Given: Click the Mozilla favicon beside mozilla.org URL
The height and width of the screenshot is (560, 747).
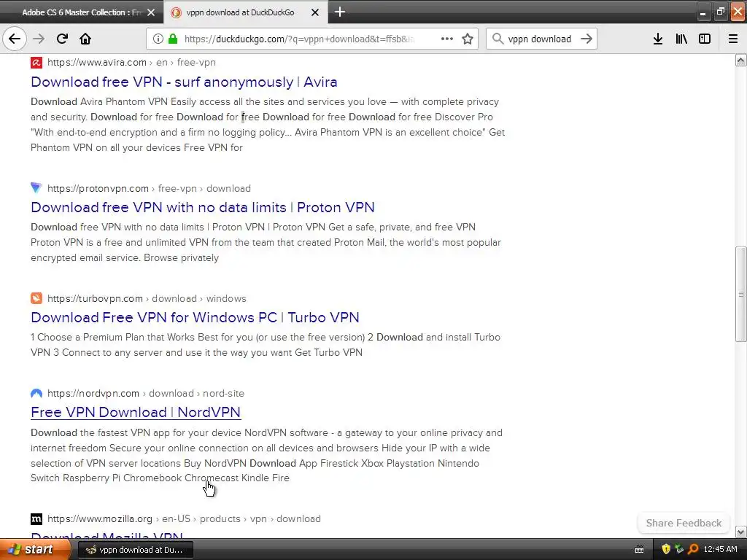Looking at the screenshot, I should pyautogui.click(x=36, y=518).
